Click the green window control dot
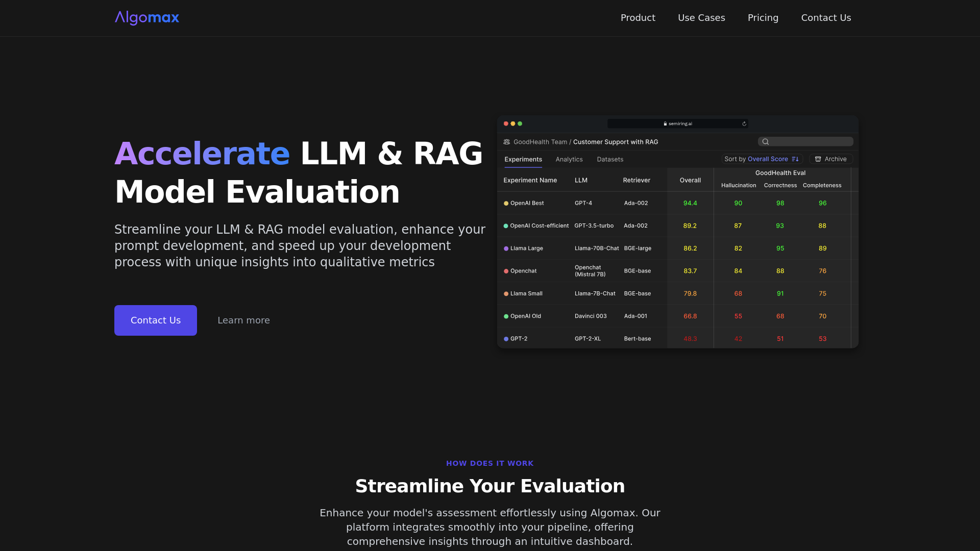The image size is (980, 551). coord(520,124)
